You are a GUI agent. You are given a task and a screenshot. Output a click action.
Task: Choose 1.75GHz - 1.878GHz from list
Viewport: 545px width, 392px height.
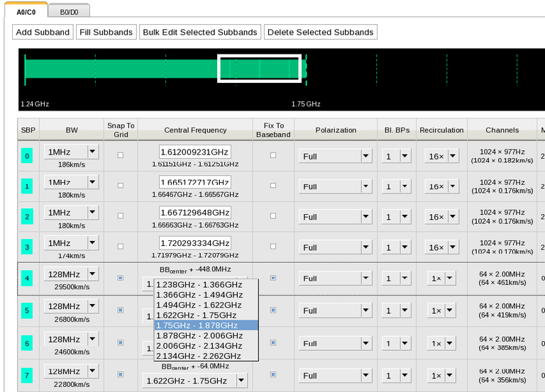[x=206, y=325]
